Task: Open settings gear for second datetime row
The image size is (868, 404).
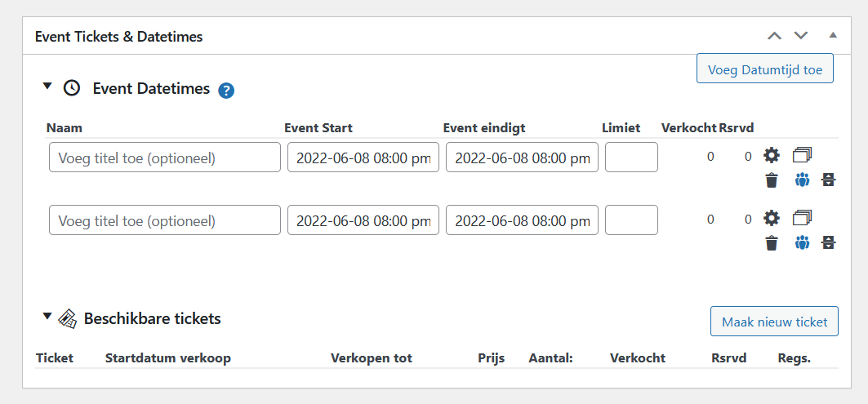Action: click(771, 218)
